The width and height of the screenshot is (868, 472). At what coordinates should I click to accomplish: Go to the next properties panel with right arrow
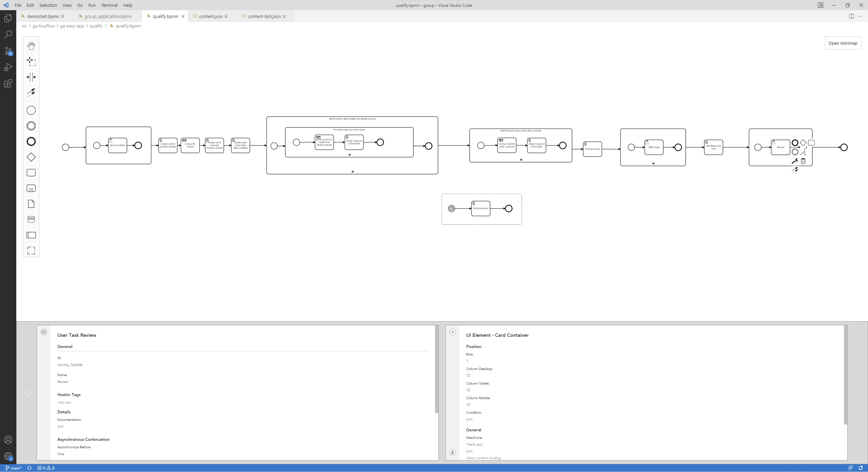pos(856,392)
